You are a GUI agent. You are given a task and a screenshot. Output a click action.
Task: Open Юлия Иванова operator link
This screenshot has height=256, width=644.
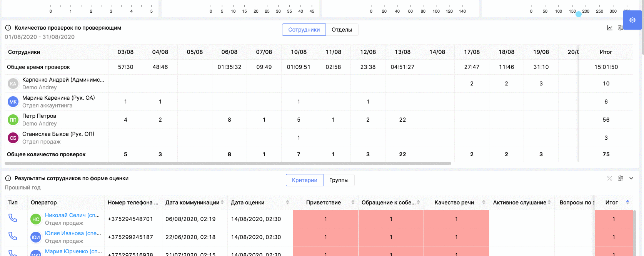[73, 233]
